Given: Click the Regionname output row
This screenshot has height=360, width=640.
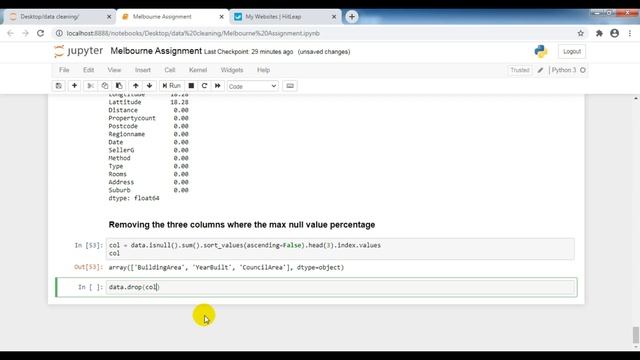Looking at the screenshot, I should click(x=148, y=134).
